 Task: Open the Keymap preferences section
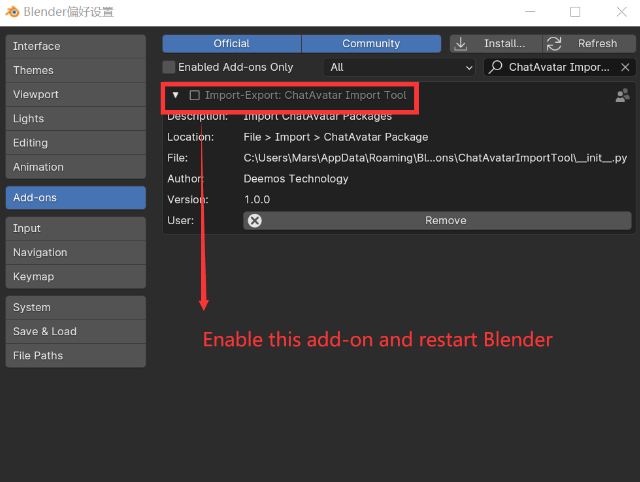(x=76, y=277)
